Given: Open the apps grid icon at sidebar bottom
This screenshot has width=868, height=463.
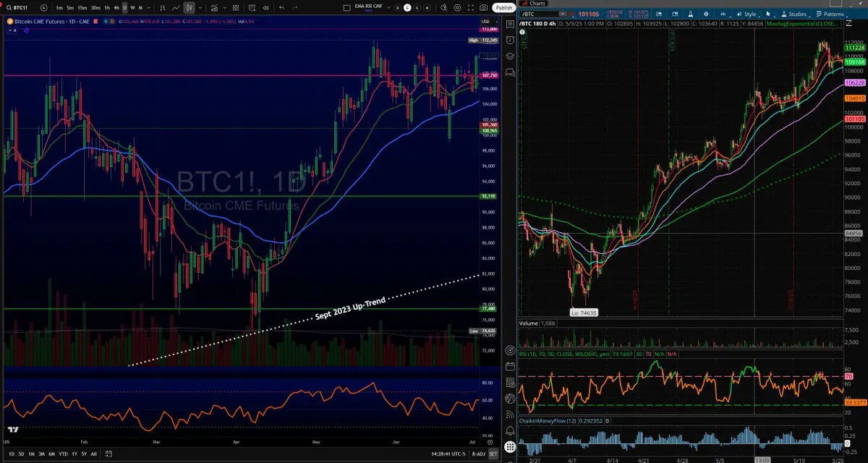Looking at the screenshot, I should [509, 448].
